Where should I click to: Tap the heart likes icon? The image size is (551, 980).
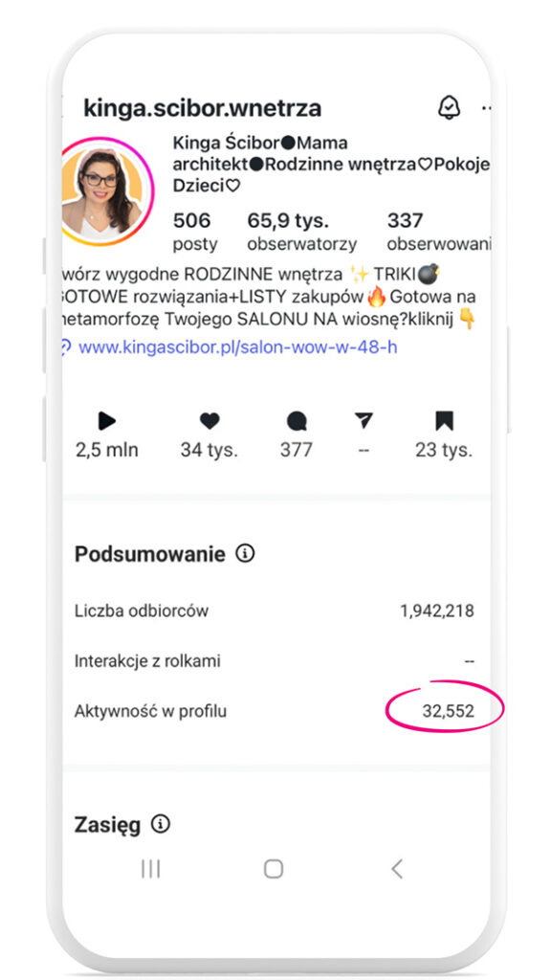(x=209, y=421)
